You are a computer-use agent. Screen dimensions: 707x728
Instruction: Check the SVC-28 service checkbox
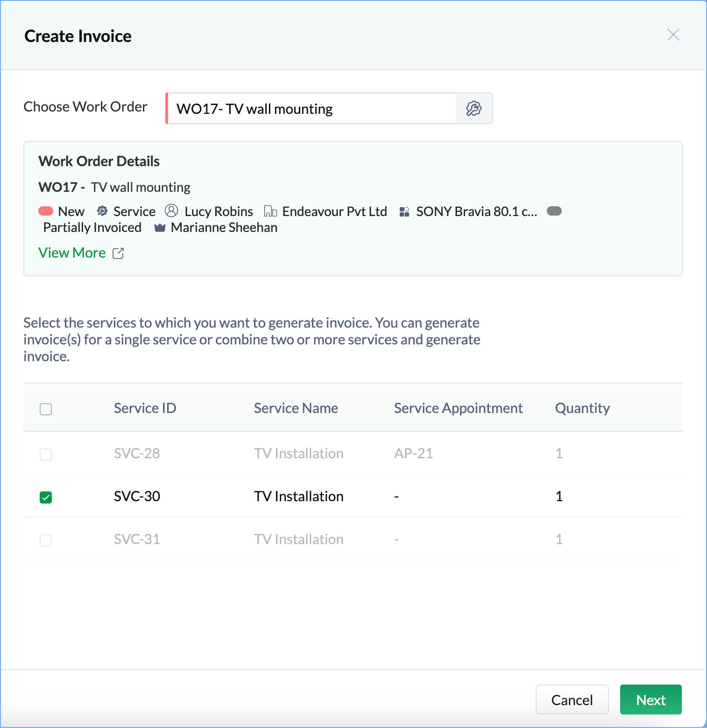coord(46,455)
